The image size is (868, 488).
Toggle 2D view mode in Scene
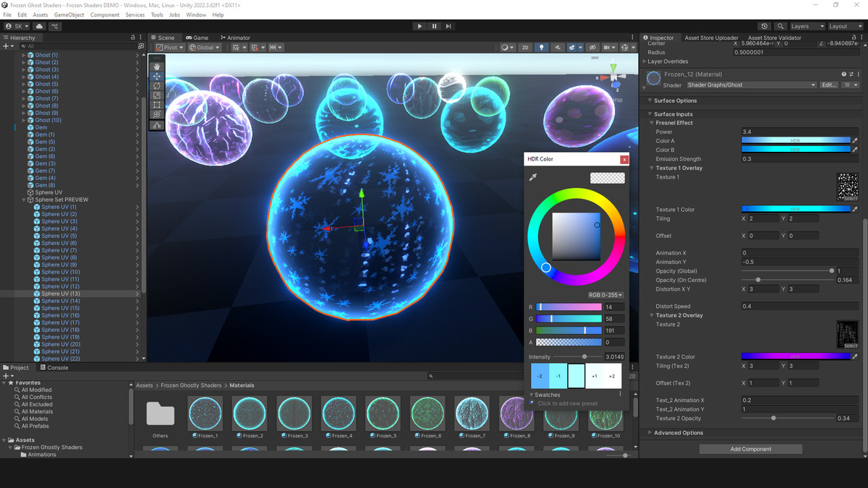pyautogui.click(x=525, y=48)
